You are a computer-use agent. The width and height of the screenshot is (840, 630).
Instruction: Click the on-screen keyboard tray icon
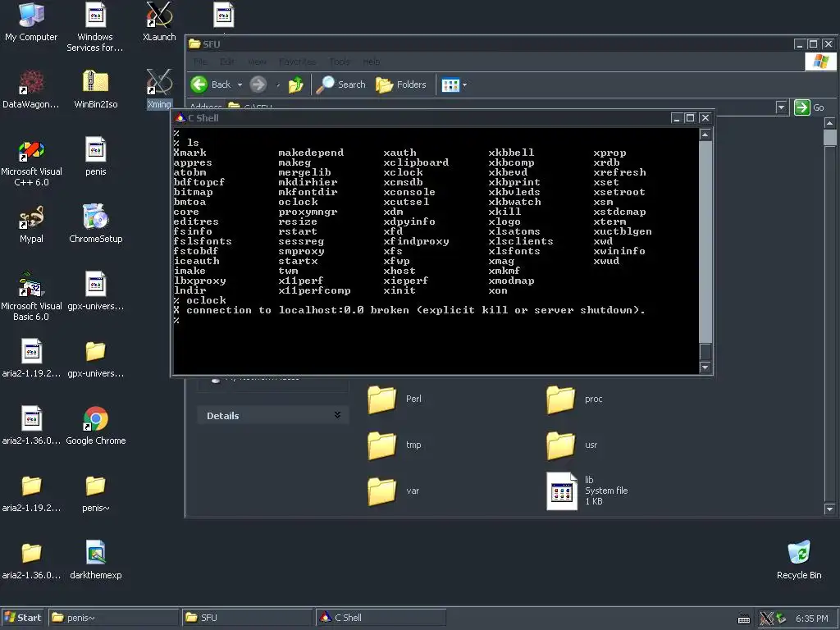743,619
